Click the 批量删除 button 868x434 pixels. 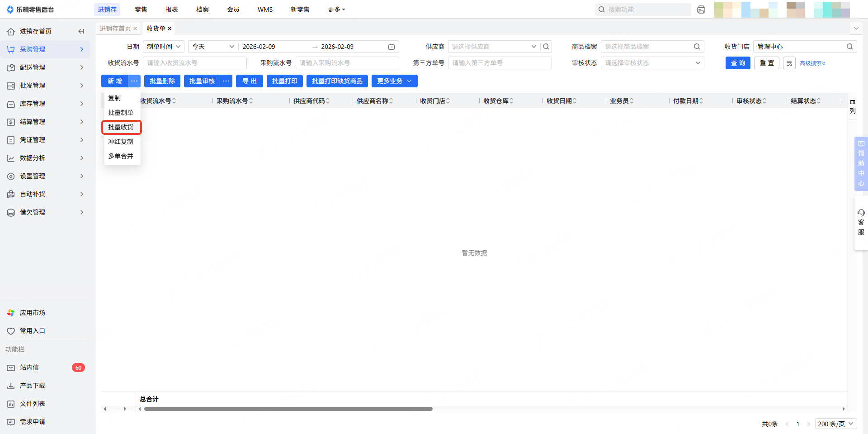[162, 81]
